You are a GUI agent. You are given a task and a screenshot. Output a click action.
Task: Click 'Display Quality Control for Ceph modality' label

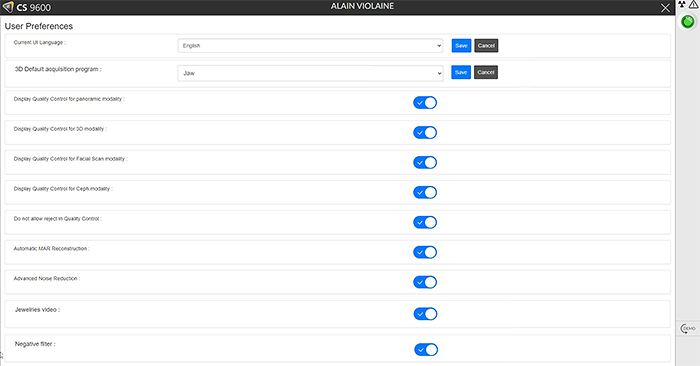[63, 189]
